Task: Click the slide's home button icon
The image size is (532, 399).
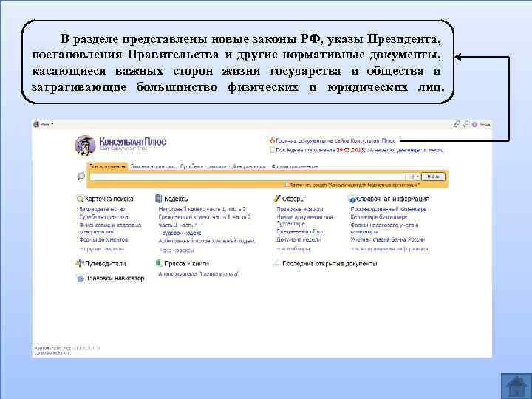Action: [x=516, y=386]
